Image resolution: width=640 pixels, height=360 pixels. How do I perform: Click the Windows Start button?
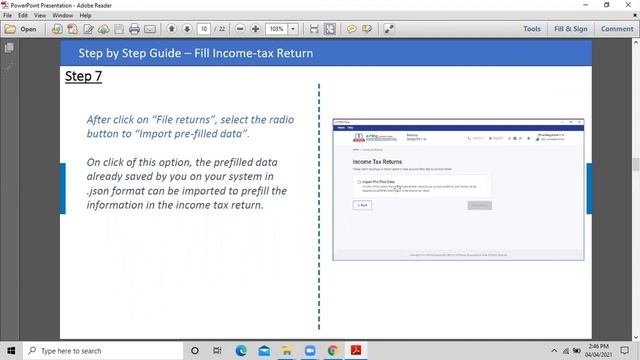click(11, 351)
